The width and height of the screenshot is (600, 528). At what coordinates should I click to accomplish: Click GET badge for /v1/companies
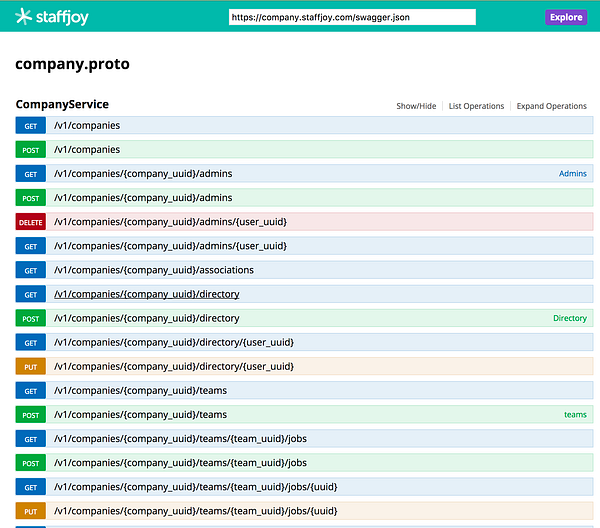pos(31,125)
